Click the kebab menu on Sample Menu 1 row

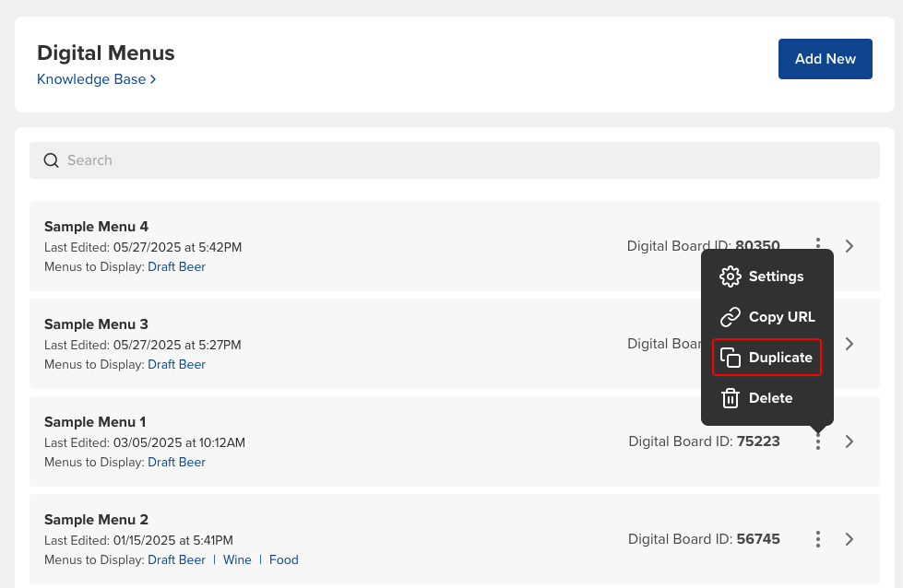tap(818, 441)
